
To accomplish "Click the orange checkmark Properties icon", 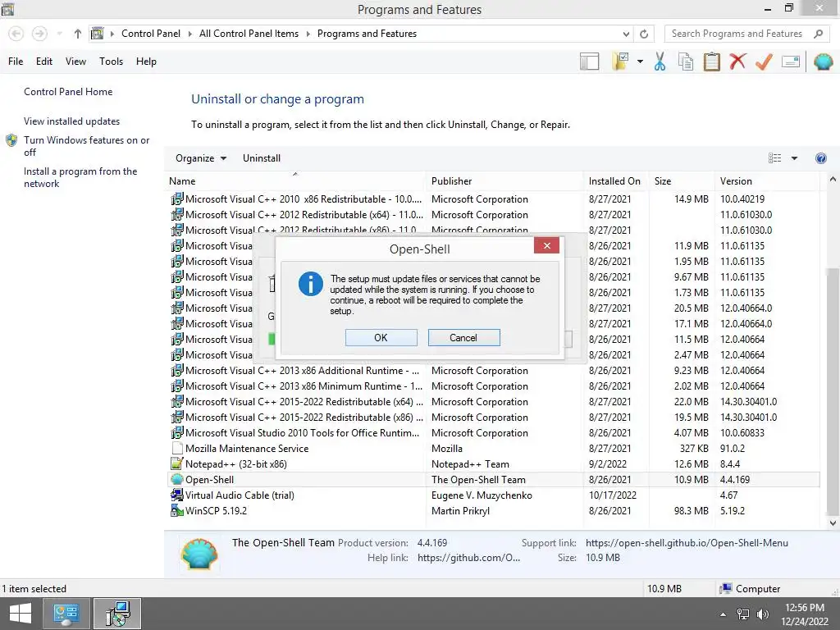I will 764,62.
